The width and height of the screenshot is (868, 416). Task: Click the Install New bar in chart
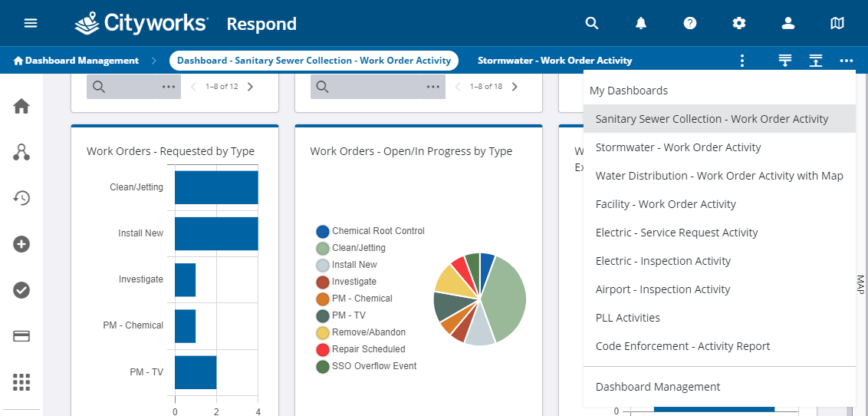[x=216, y=233]
